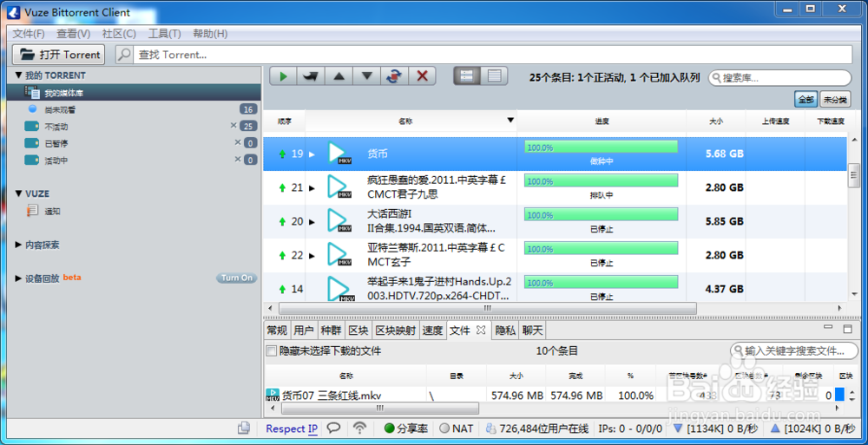This screenshot has height=445, width=868.
Task: Expand the 内容探索 sidebar section
Action: click(x=18, y=244)
